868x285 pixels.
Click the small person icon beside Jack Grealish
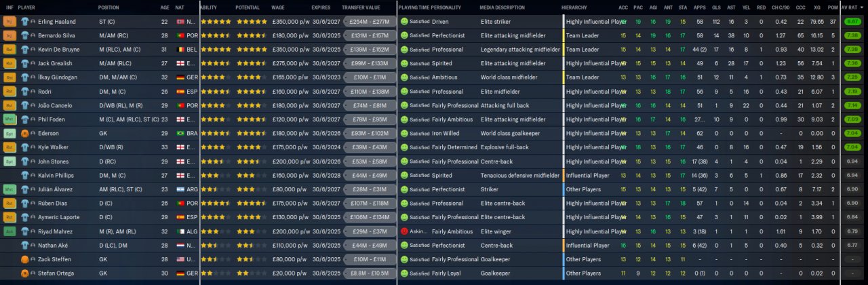33,63
